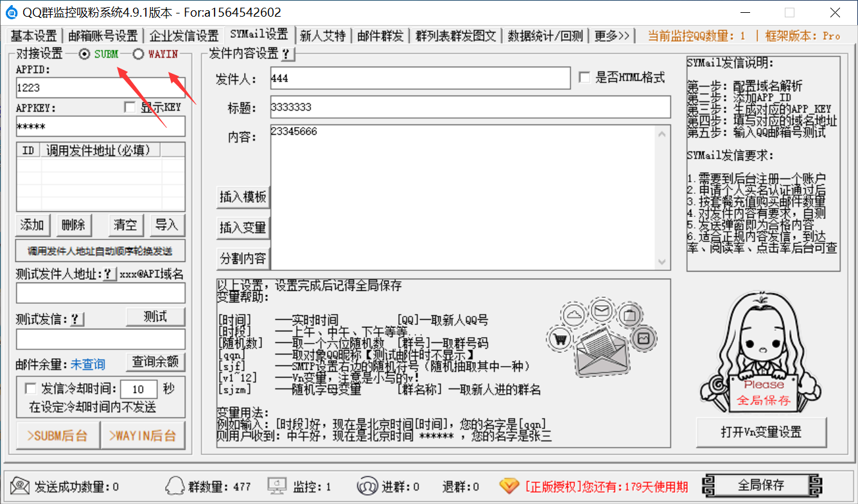Click the group icon beside 进群
858x504 pixels.
(367, 486)
